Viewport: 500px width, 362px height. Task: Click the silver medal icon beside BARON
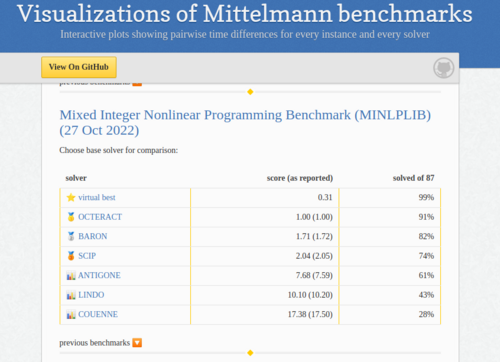[x=71, y=236]
